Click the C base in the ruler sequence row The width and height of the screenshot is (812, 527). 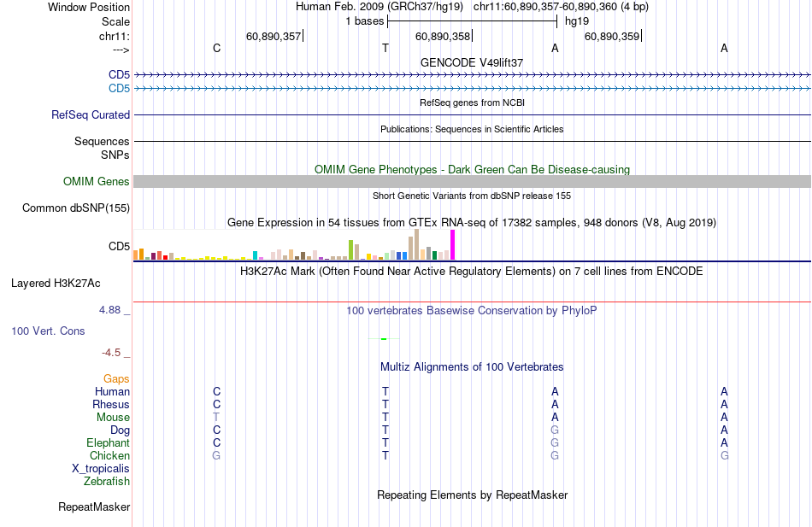216,48
